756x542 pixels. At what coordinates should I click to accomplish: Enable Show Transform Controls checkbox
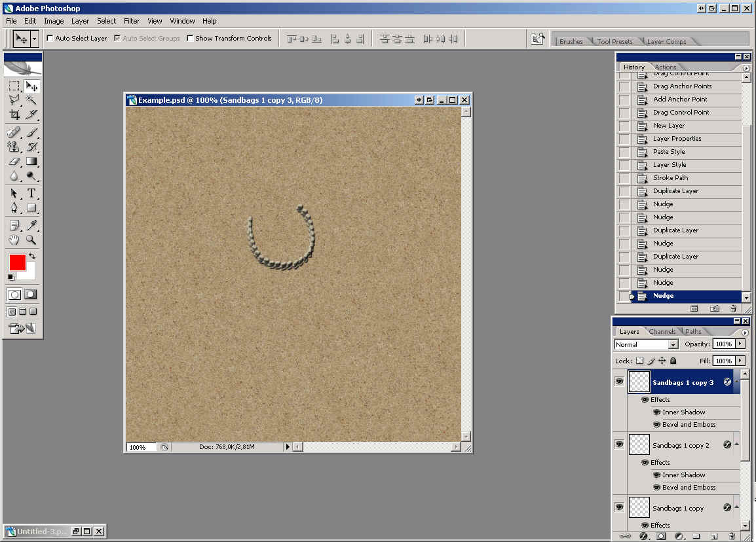[190, 39]
